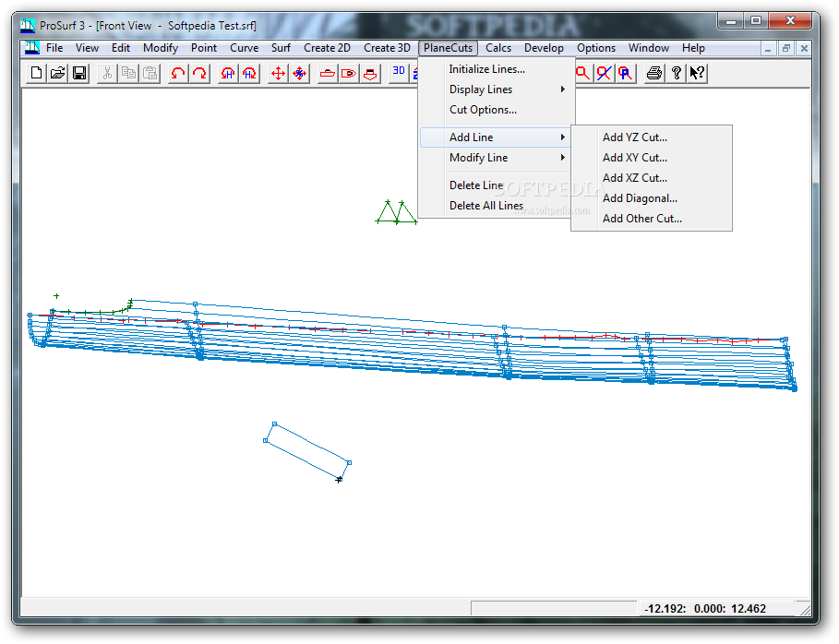Open the Help menu
The image size is (839, 644).
693,48
